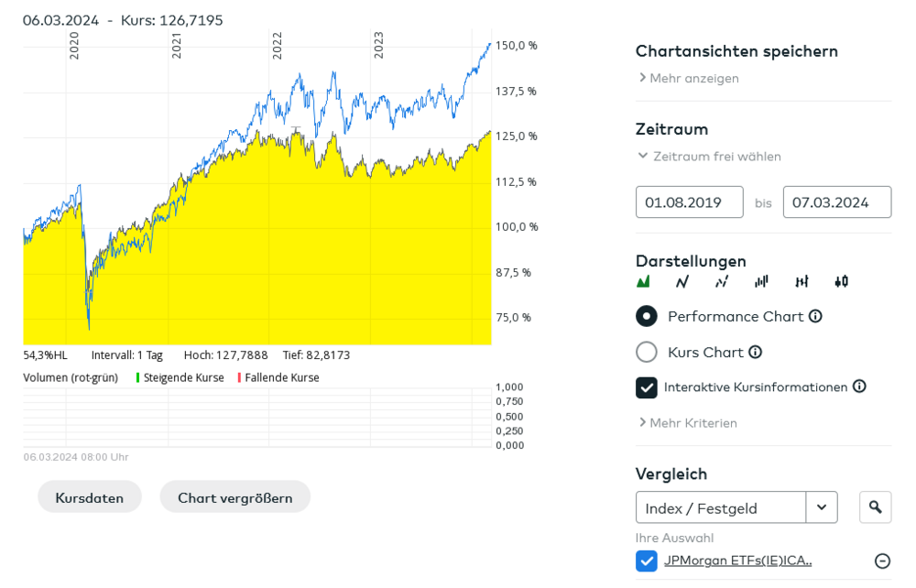Toggle the JPMorgan ETFs comparison checkbox
The image size is (916, 588).
[x=647, y=561]
